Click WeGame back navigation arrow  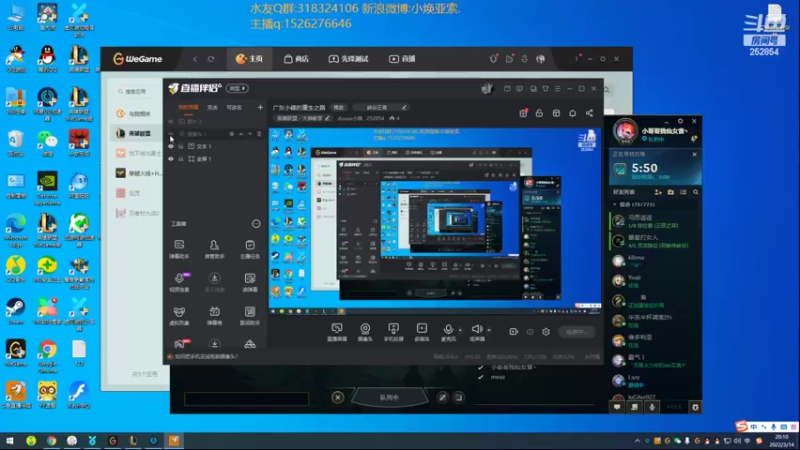click(x=195, y=59)
